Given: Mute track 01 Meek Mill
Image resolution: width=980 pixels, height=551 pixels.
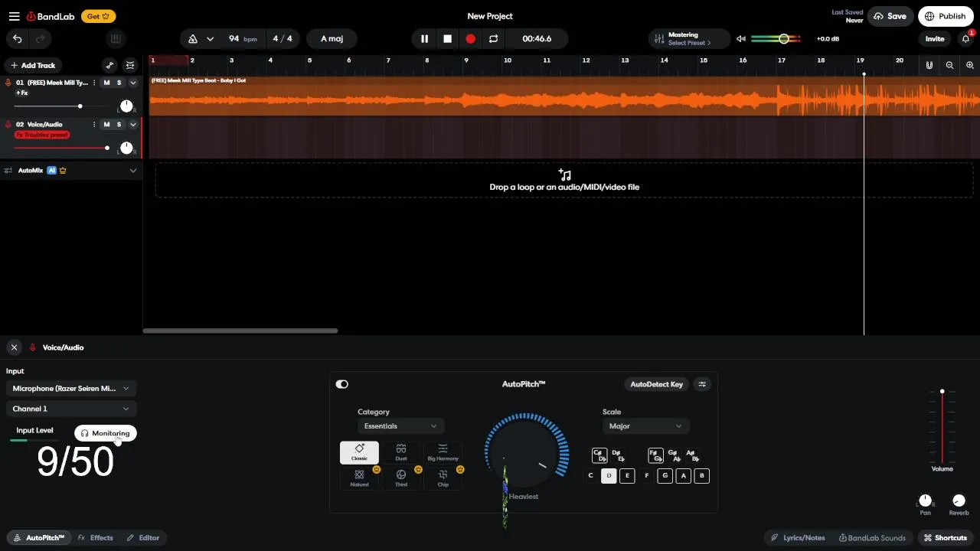Looking at the screenshot, I should [x=107, y=83].
